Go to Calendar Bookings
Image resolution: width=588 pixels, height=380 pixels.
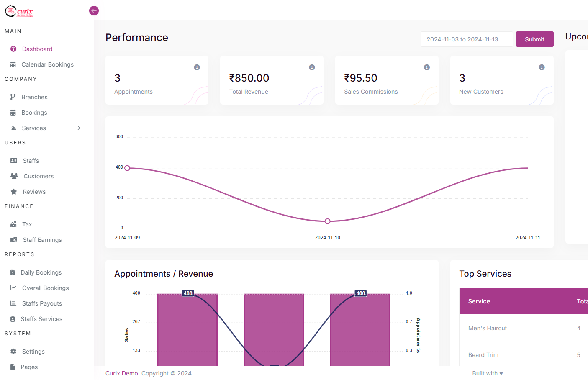47,64
